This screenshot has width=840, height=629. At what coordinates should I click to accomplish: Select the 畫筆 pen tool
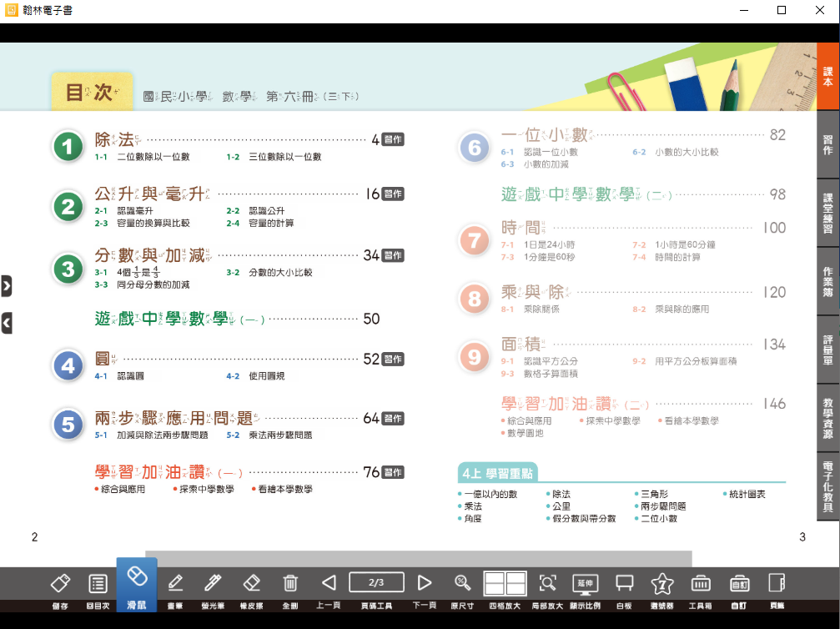coord(175,584)
